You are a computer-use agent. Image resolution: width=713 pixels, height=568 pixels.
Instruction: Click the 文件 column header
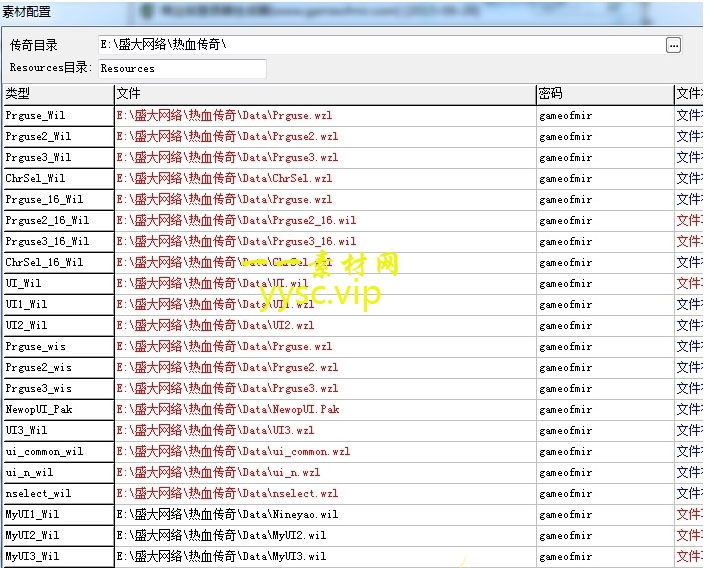point(324,93)
